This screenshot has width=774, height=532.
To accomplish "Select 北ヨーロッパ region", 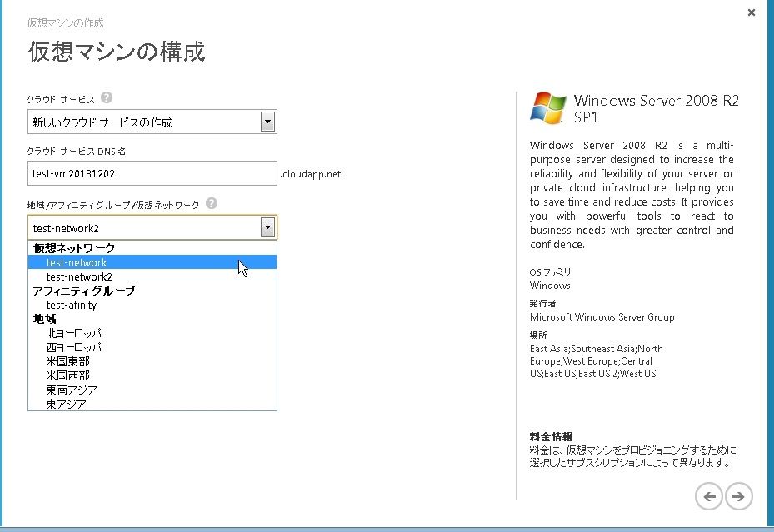I will coord(152,333).
